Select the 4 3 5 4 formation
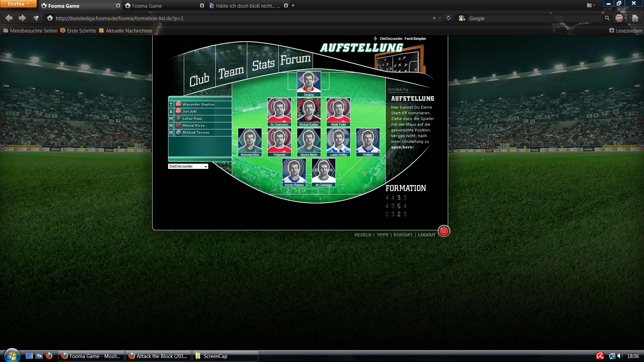 (x=396, y=206)
